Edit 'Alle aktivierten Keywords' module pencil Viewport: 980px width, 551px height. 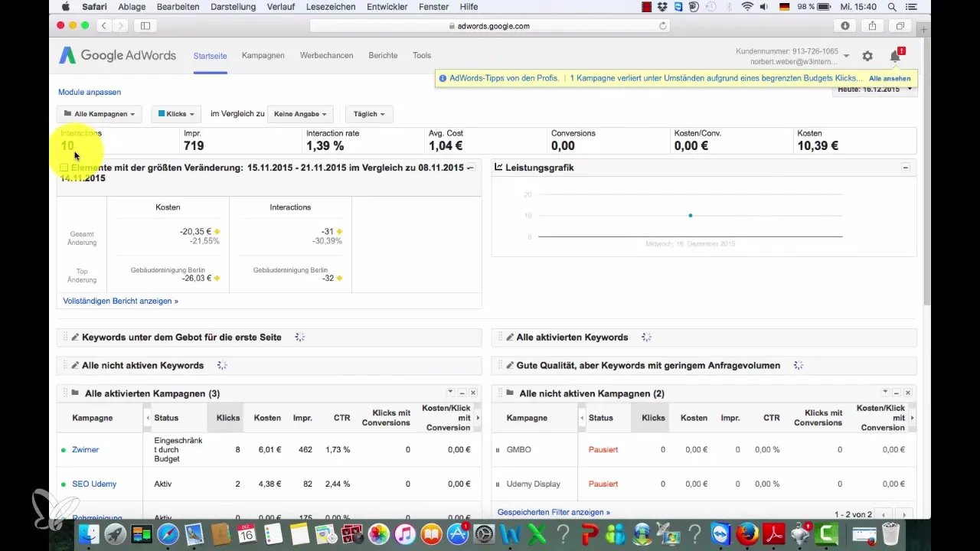510,337
